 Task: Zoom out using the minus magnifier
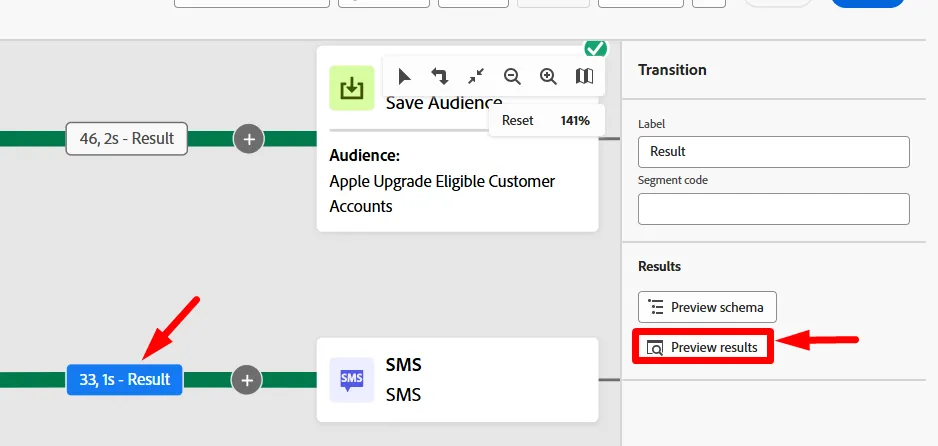(x=512, y=77)
